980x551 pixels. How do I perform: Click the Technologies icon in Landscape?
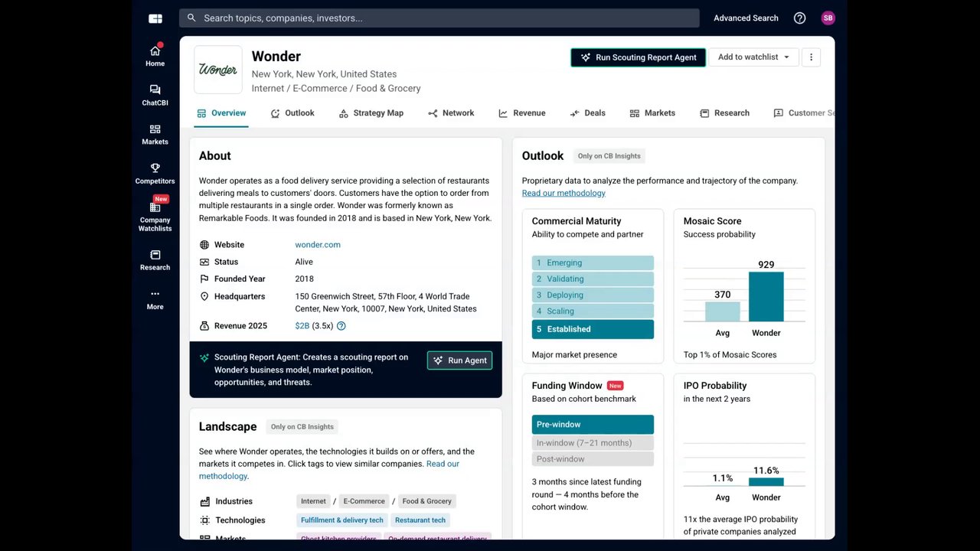[x=204, y=520]
